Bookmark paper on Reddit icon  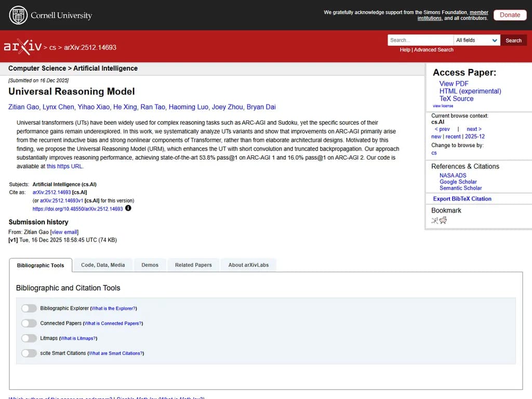coord(443,220)
